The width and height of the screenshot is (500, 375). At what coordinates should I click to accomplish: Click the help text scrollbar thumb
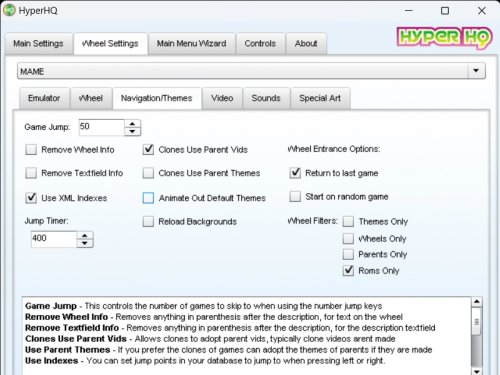[x=477, y=322]
